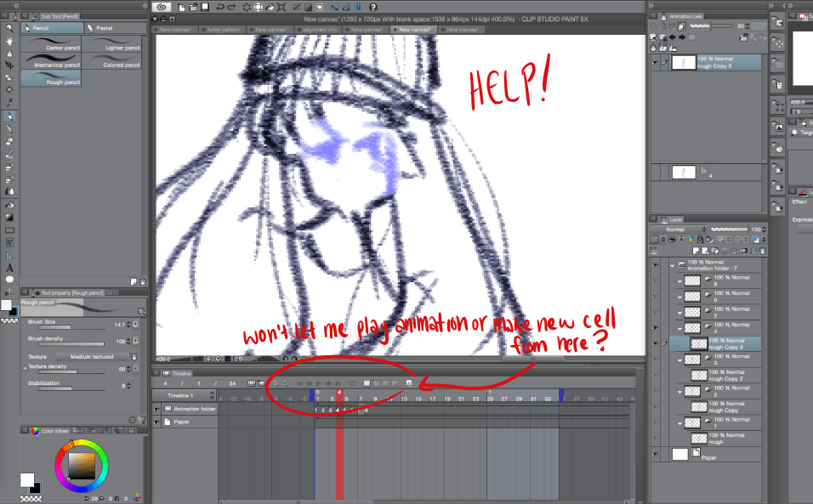The height and width of the screenshot is (504, 813).
Task: Click the Fill bucket icon in top toolbar
Action: [270, 8]
